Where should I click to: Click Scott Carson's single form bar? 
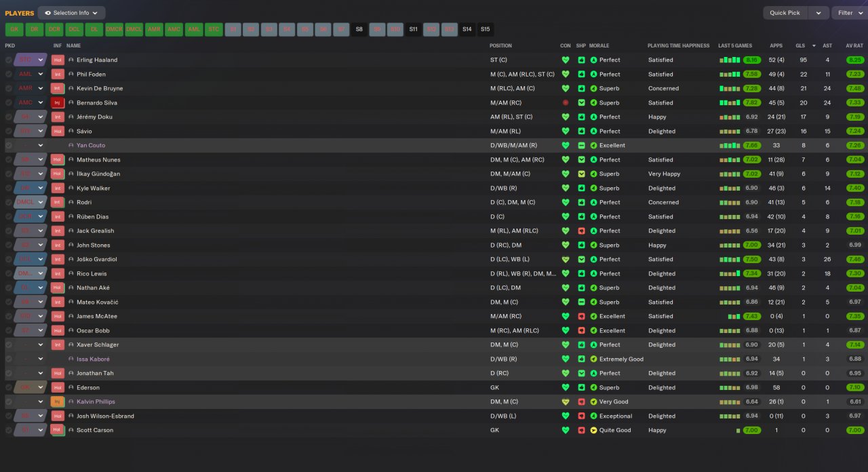[738, 431]
